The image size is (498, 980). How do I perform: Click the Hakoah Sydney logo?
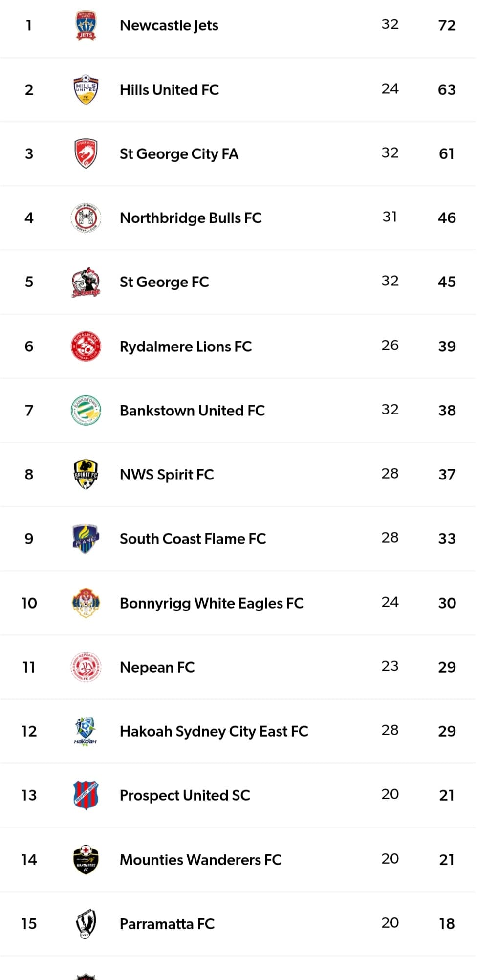[86, 731]
